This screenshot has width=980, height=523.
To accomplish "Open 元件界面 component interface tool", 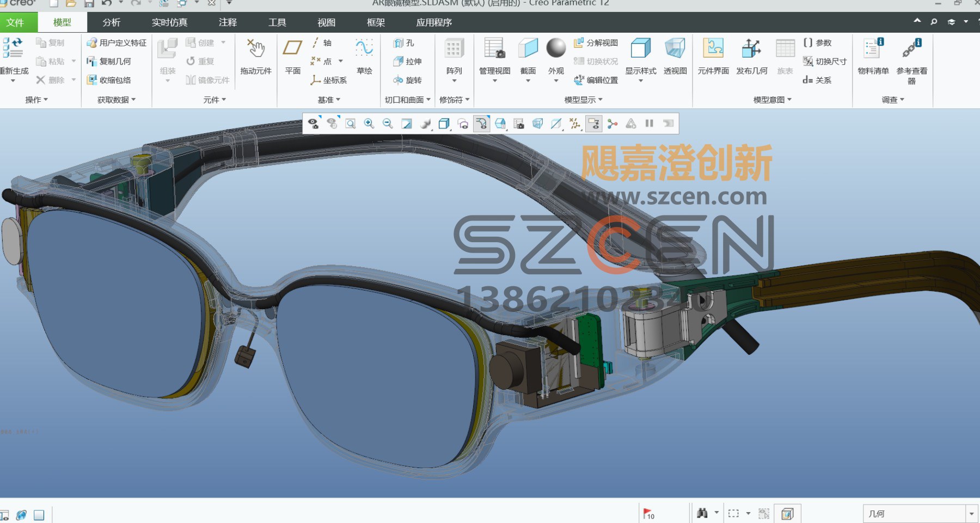I will click(713, 56).
